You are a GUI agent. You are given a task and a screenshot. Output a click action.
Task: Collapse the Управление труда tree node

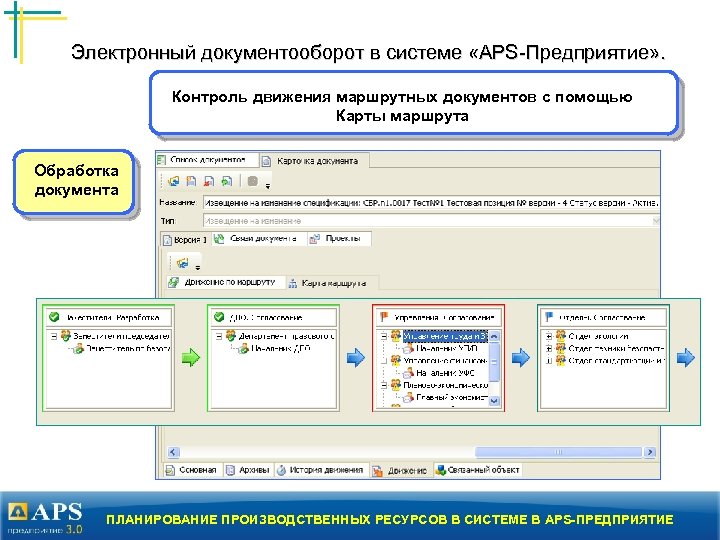tap(384, 337)
